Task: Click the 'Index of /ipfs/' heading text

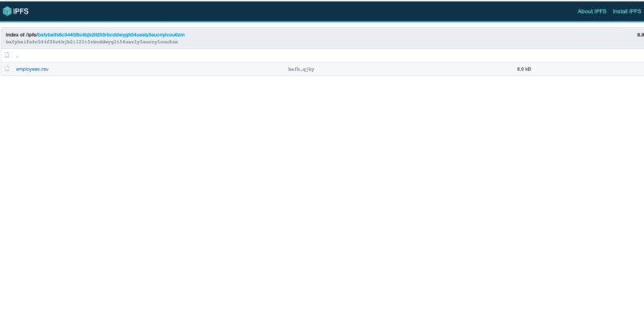Action: click(22, 35)
